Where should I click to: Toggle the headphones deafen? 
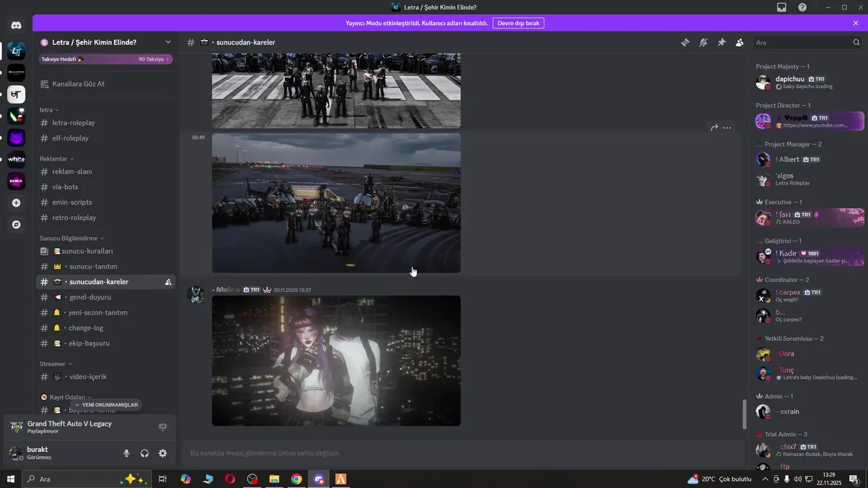144,453
